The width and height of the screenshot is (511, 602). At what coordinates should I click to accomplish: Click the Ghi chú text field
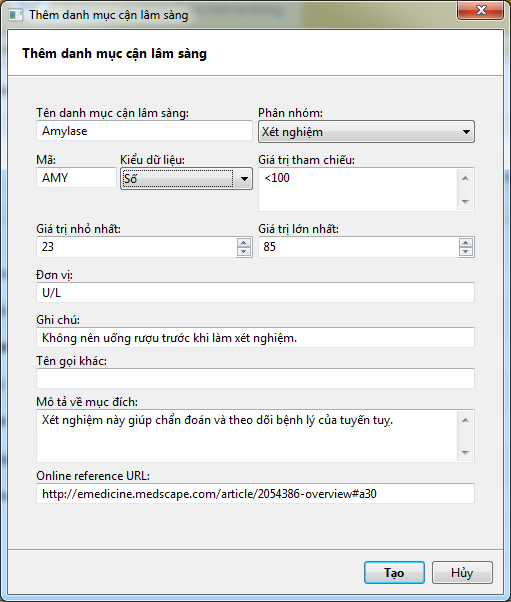click(x=255, y=337)
